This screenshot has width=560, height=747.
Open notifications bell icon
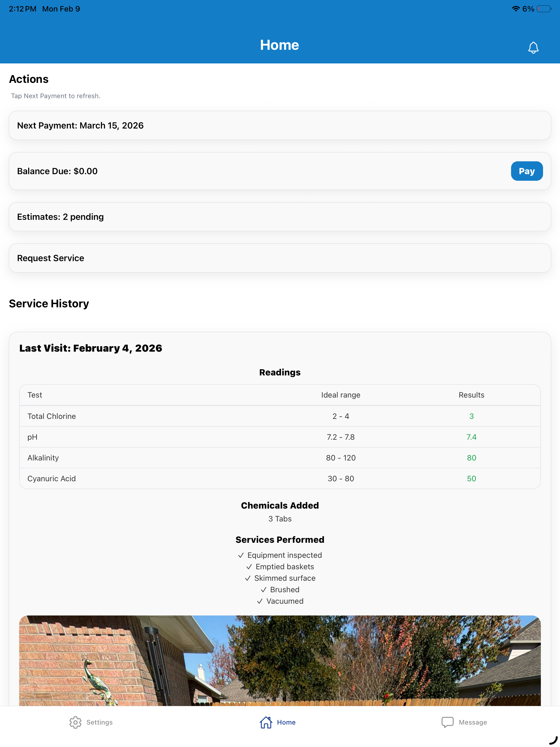[x=533, y=47]
